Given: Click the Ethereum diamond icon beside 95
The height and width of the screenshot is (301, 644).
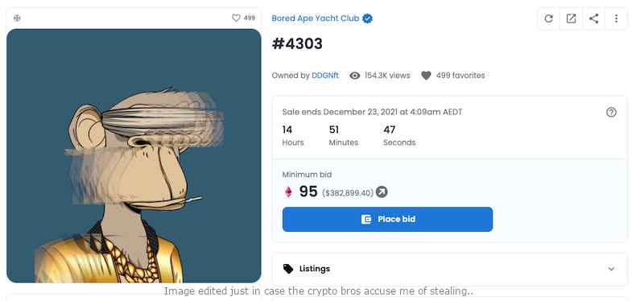Looking at the screenshot, I should click(288, 192).
